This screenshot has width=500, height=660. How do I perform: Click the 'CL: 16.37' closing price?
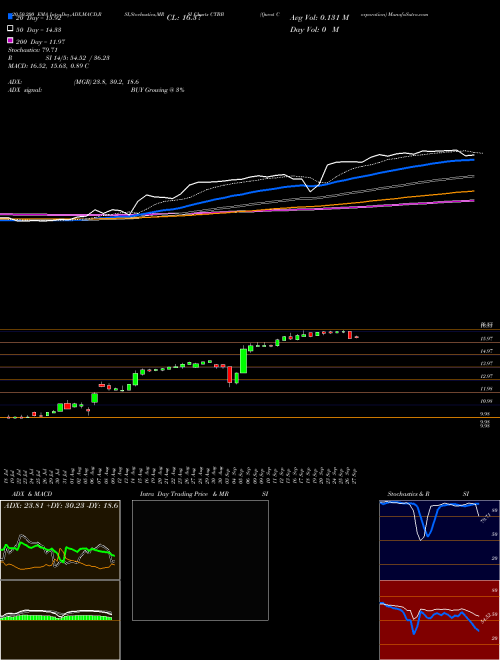click(184, 18)
